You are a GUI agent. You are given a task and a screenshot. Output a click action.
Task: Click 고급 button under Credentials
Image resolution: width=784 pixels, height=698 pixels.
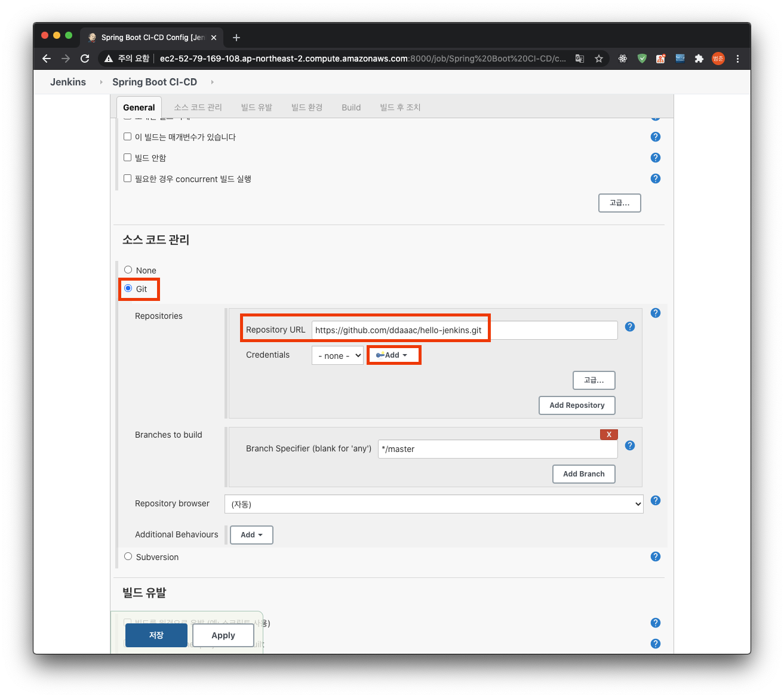pyautogui.click(x=594, y=380)
